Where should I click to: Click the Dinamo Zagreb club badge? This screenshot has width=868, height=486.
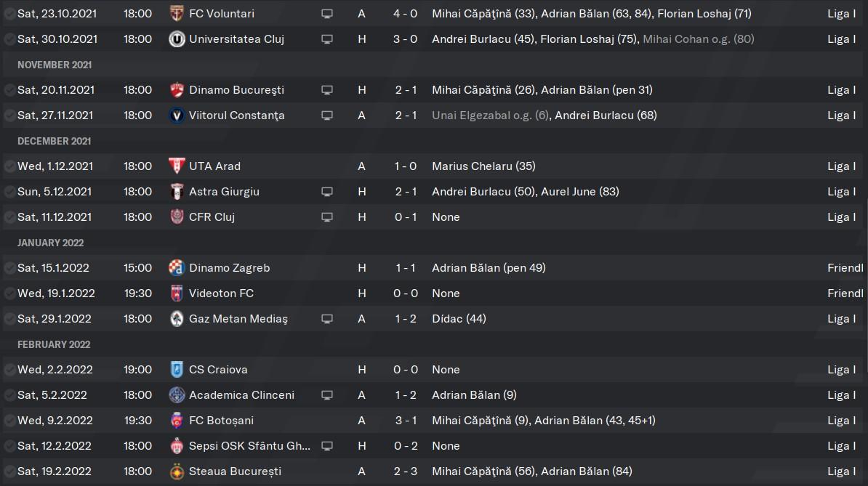(177, 267)
